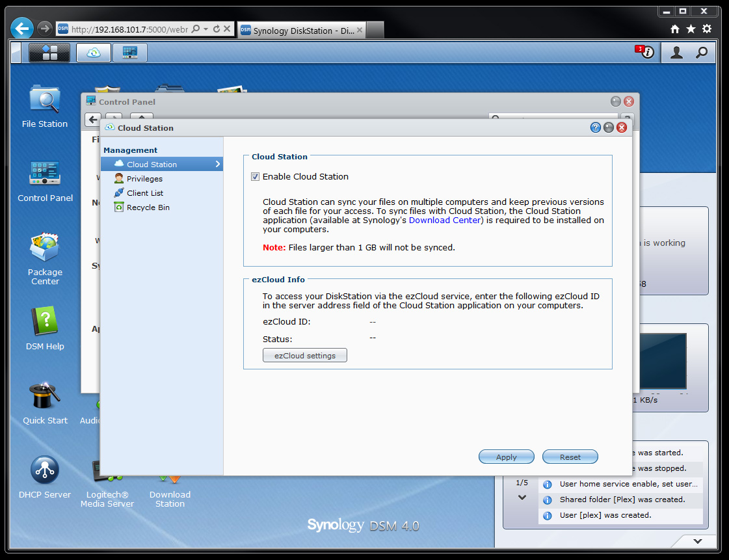Switch to Cloud Station taskbar item
Viewport: 729px width, 560px height.
pos(94,53)
